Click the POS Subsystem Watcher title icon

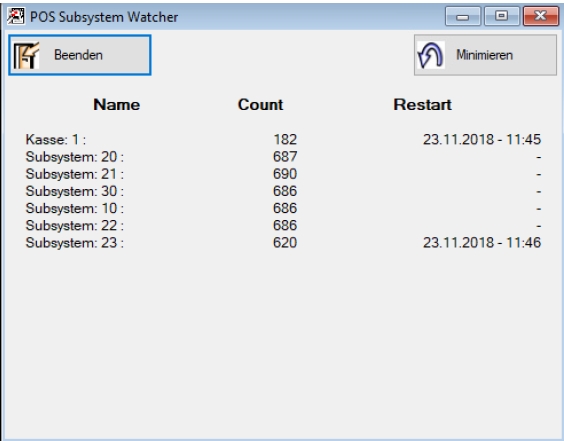coord(16,17)
